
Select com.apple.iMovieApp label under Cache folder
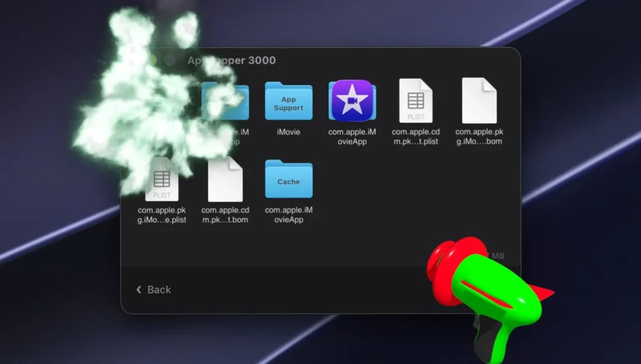coord(289,215)
